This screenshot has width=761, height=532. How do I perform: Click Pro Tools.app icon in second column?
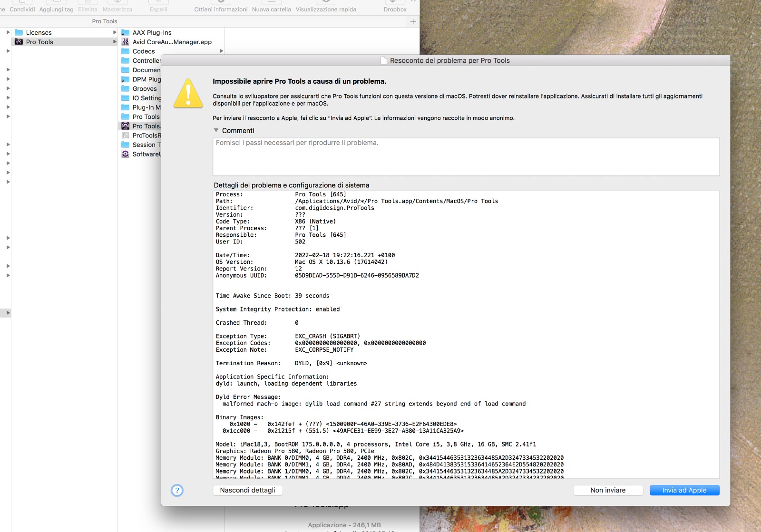(126, 126)
